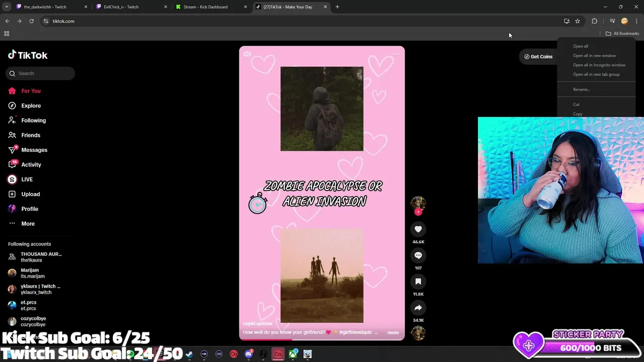
Task: Choose 'Open all in Incognito window'
Action: click(599, 65)
